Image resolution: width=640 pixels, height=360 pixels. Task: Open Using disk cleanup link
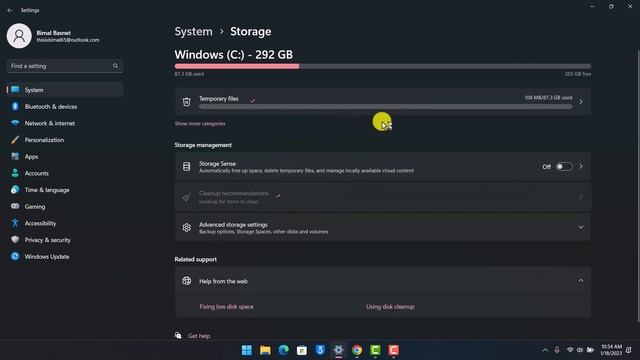click(x=390, y=307)
